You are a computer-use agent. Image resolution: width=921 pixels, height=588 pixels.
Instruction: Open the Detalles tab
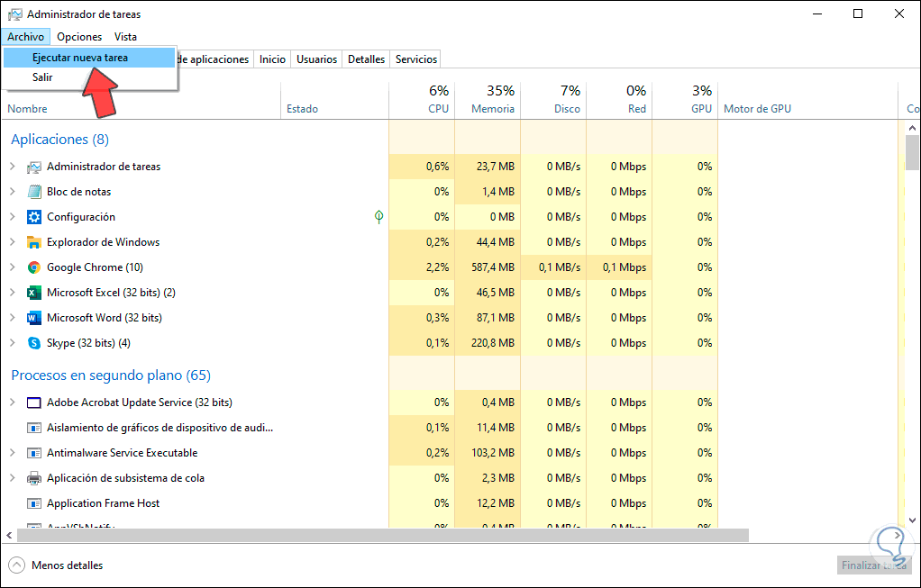click(x=366, y=59)
